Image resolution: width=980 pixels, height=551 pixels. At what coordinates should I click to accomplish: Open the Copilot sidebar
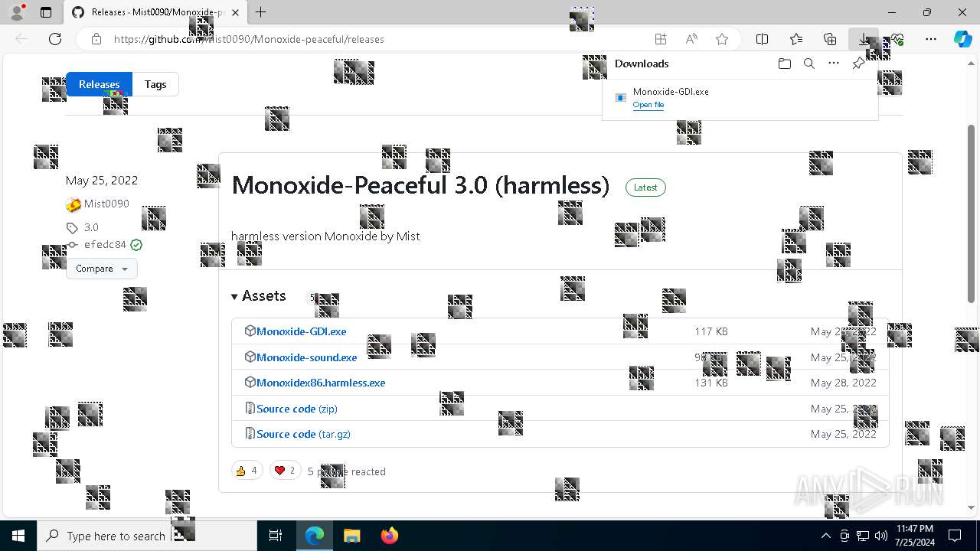[x=963, y=39]
